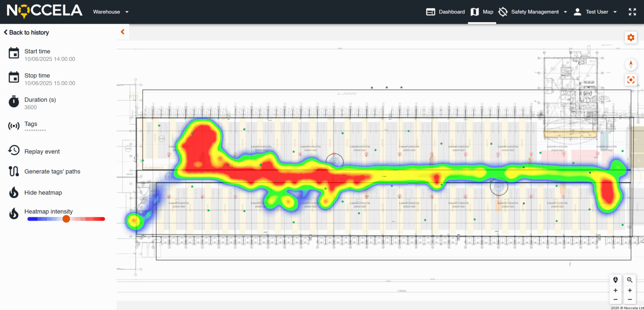The image size is (644, 310).
Task: Collapse the sidebar with the orange chevron
Action: [122, 31]
